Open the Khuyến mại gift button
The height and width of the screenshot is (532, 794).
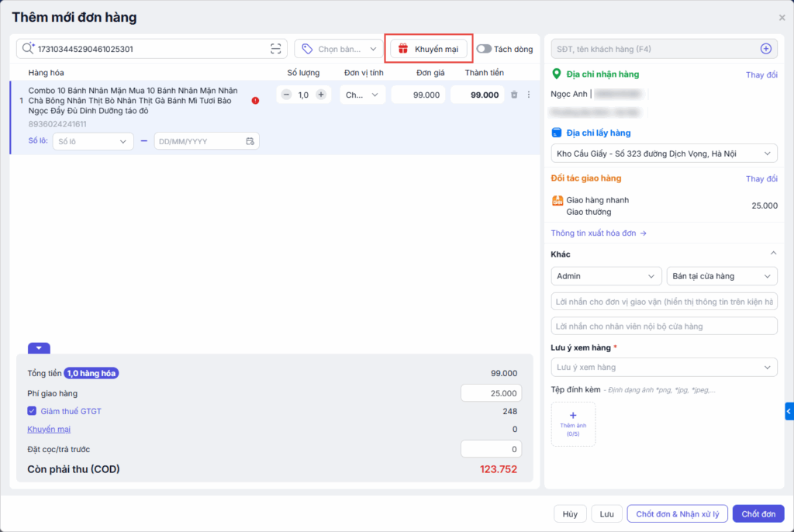[428, 49]
